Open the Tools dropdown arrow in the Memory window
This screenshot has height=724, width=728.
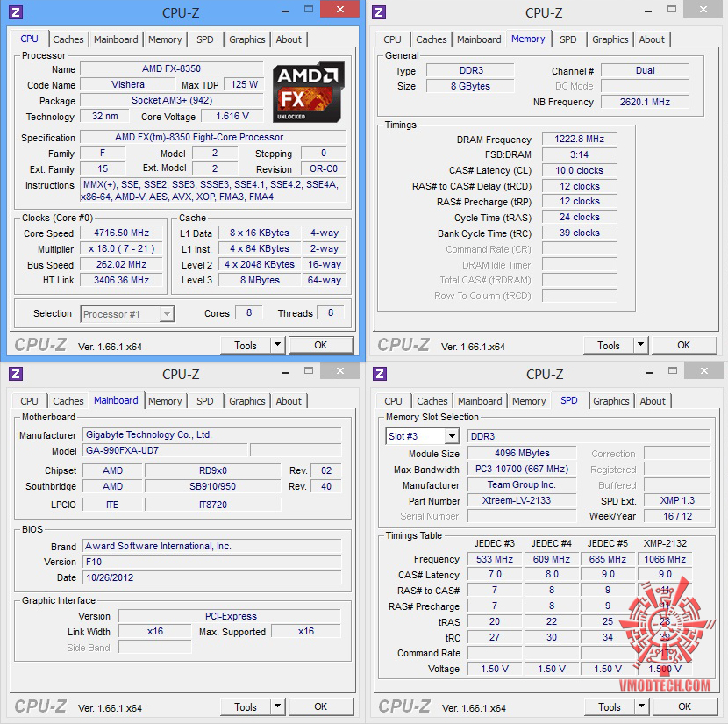640,345
